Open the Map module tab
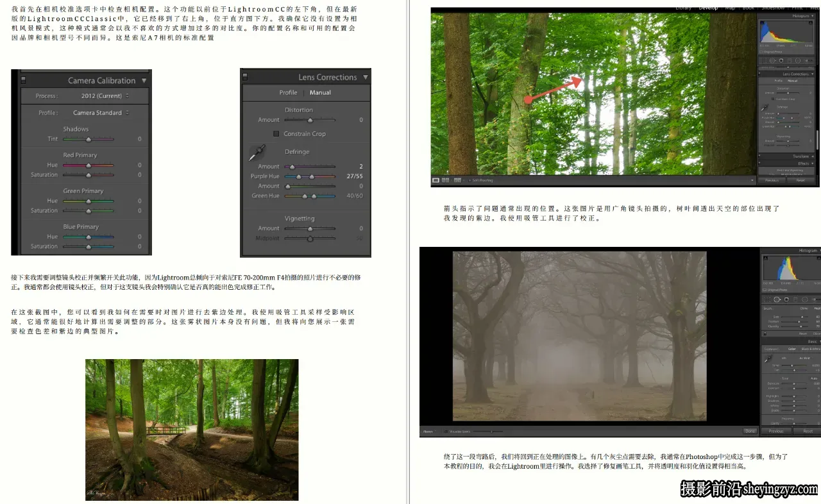Image resolution: width=821 pixels, height=504 pixels. (730, 8)
